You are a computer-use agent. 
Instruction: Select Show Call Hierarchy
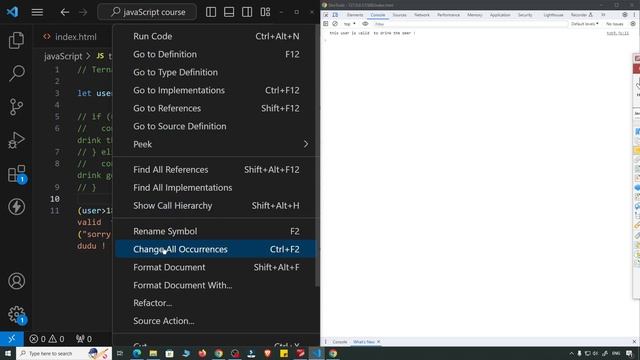coord(216,205)
